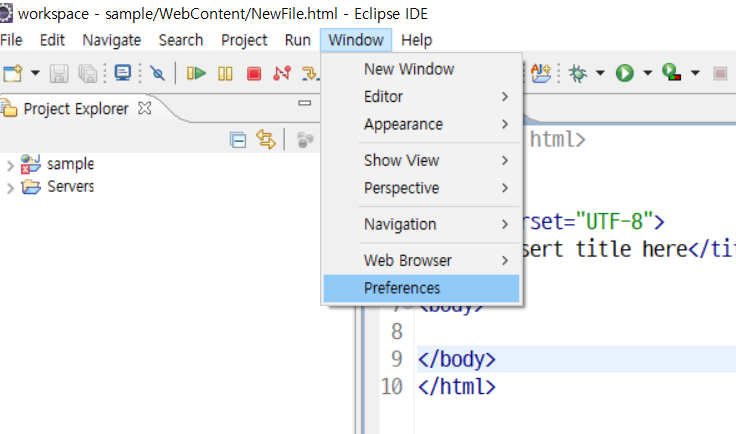Toggle Link with Editor arrows icon
This screenshot has width=736, height=434.
click(x=266, y=140)
